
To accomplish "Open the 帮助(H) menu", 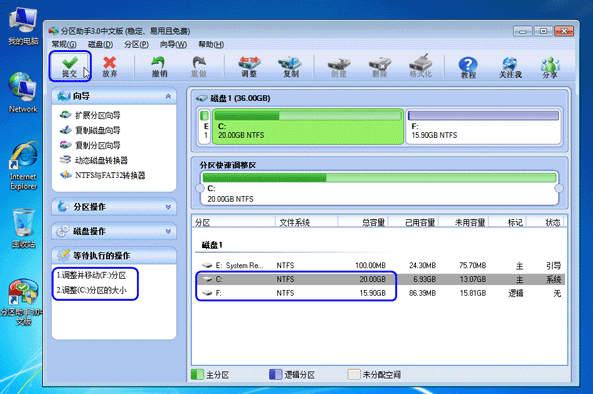I will tap(211, 44).
